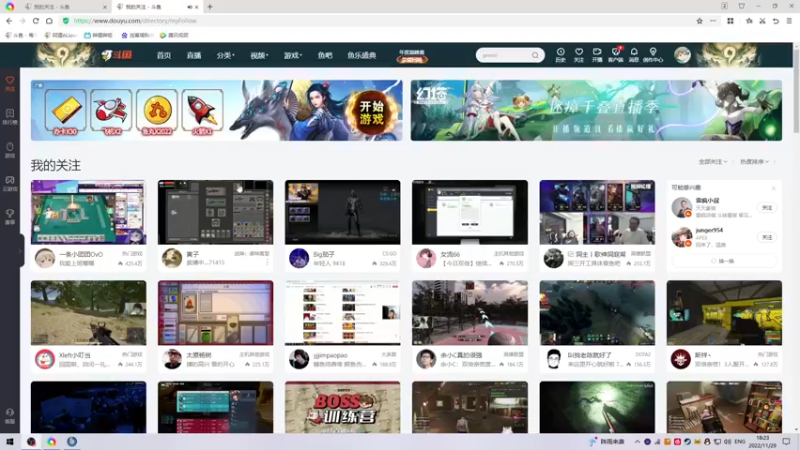Close the recommended streamers panel
800x450 pixels.
tap(773, 188)
